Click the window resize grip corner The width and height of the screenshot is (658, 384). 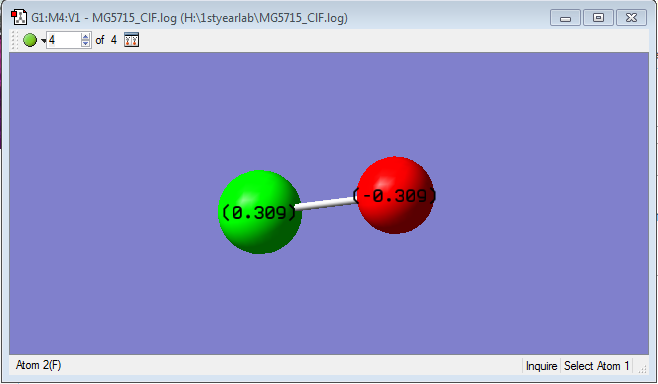click(642, 368)
